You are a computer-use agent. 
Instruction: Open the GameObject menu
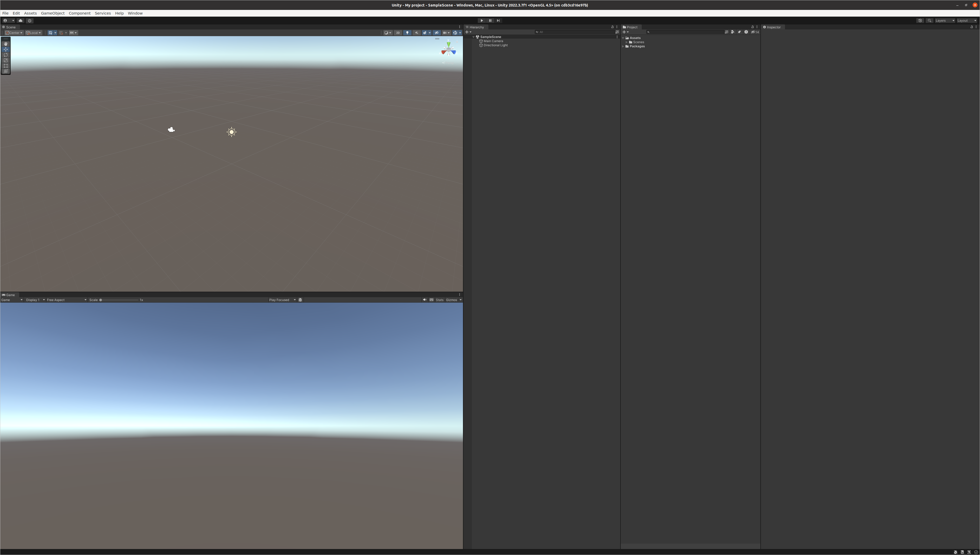tap(52, 13)
